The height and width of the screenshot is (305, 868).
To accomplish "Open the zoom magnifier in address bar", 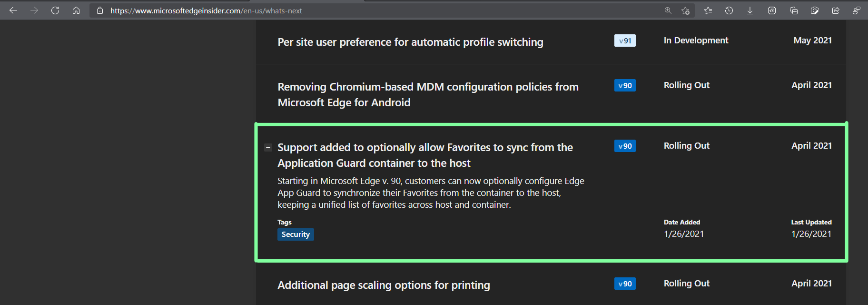I will tap(668, 10).
